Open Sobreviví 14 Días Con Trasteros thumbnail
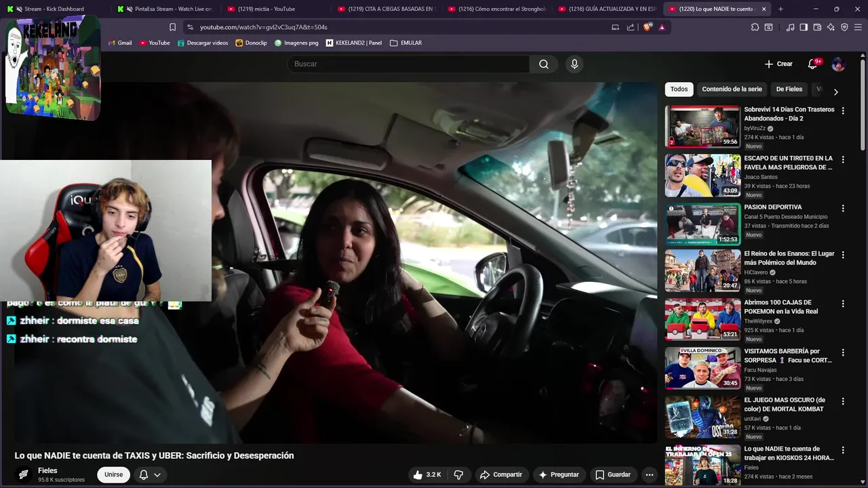Viewport: 868px width, 488px height. [703, 126]
